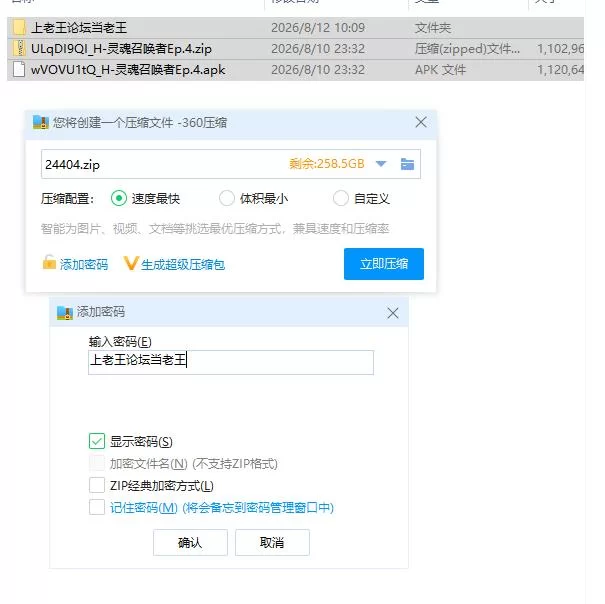The image size is (605, 604).
Task: Confirm the password with 确认
Action: click(x=190, y=542)
